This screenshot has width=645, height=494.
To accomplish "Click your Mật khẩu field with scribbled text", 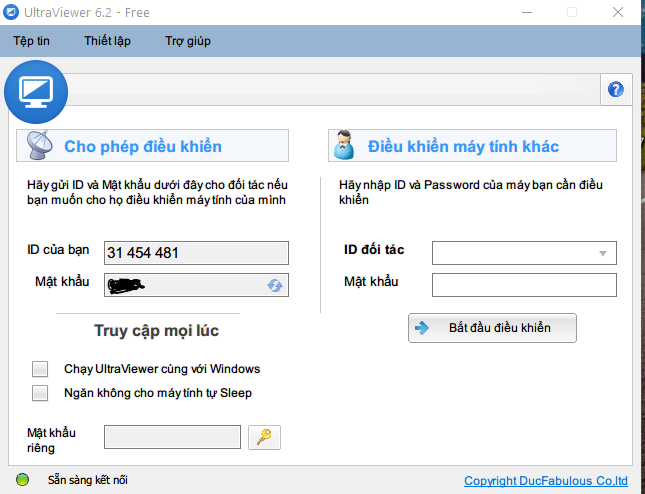I will click(x=196, y=285).
